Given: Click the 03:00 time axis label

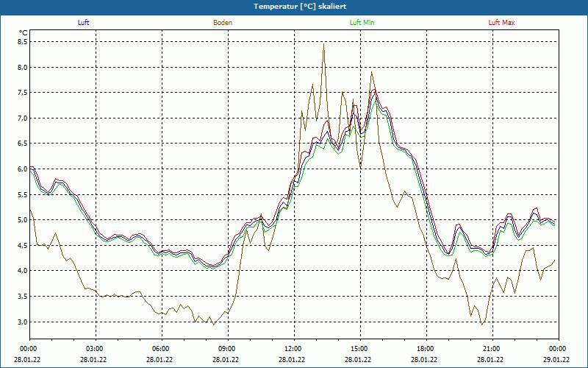Looking at the screenshot, I should [x=96, y=348].
